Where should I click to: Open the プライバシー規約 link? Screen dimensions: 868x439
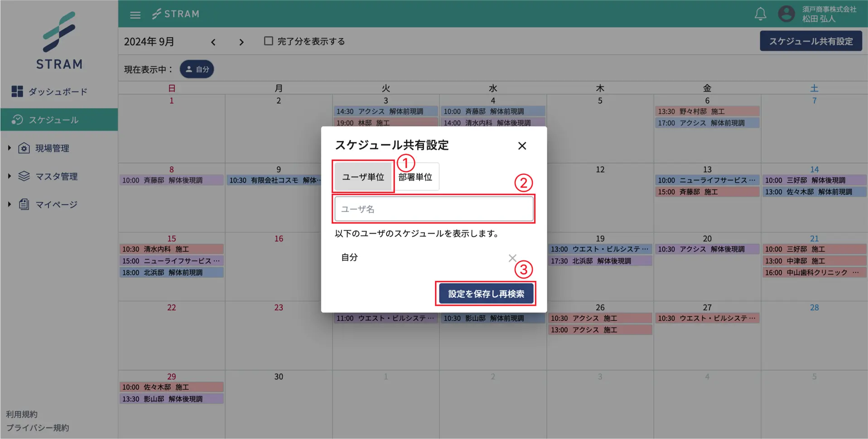(38, 428)
